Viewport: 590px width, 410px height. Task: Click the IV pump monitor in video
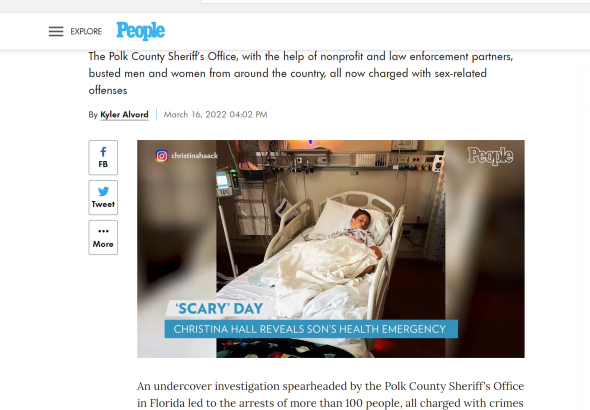coord(227,182)
